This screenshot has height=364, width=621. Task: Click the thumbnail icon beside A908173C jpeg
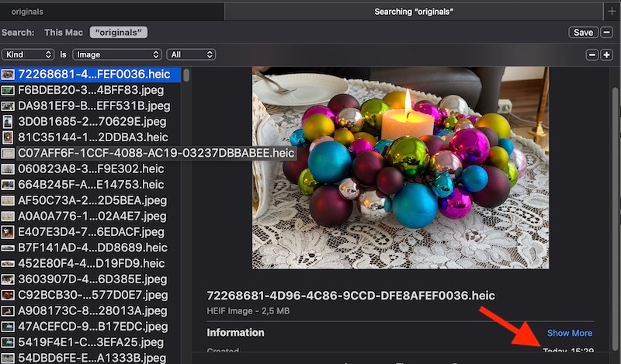pos(8,311)
